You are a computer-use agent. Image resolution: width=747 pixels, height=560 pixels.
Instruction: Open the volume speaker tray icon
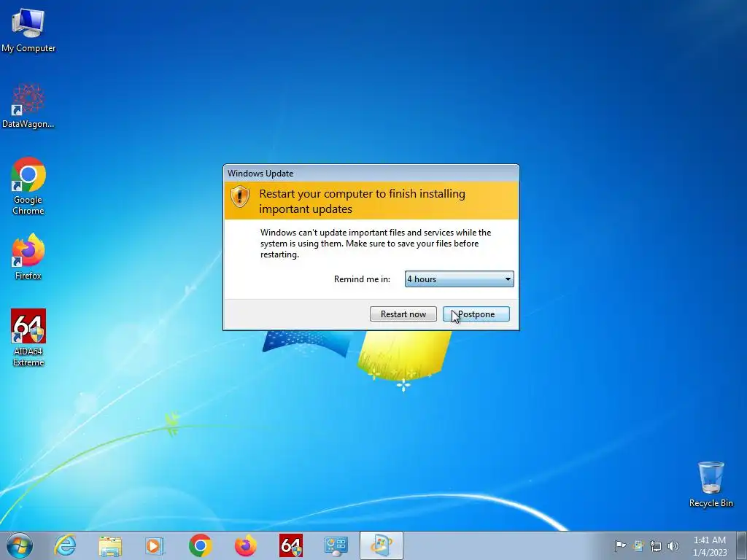(673, 545)
